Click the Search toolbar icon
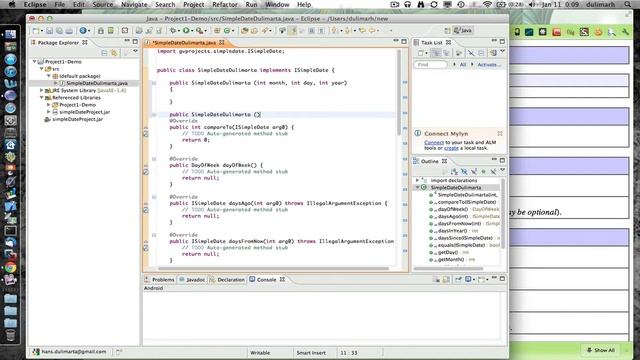 (x=265, y=31)
